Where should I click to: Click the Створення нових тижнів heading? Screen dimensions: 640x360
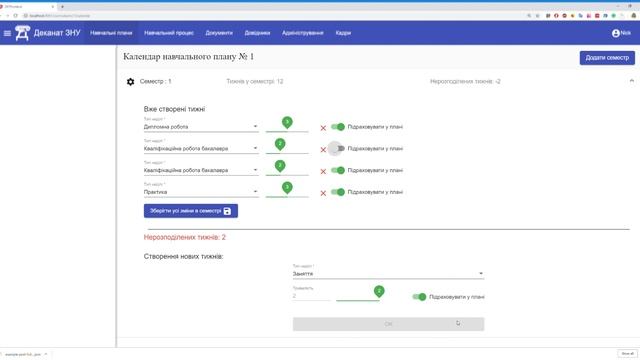click(183, 256)
